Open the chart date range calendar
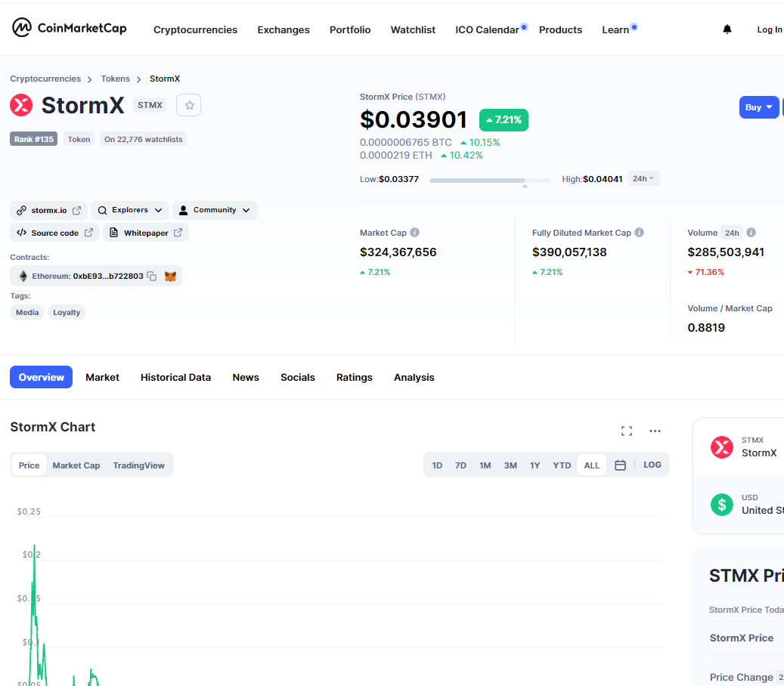The height and width of the screenshot is (686, 784). (x=620, y=465)
